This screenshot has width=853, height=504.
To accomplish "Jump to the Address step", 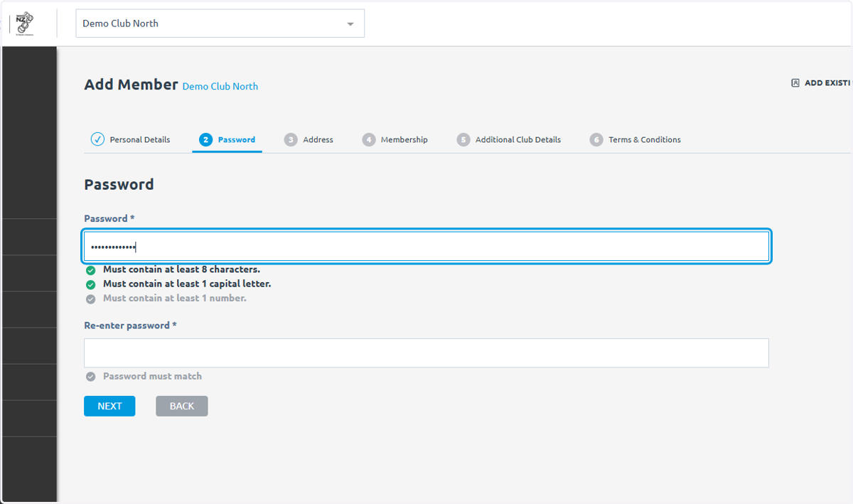I will coord(309,139).
